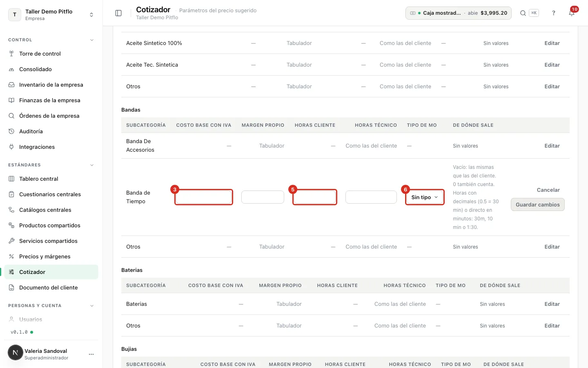Click the Órdenes de la empresa icon
Viewport: 588px width, 368px height.
coord(11,116)
